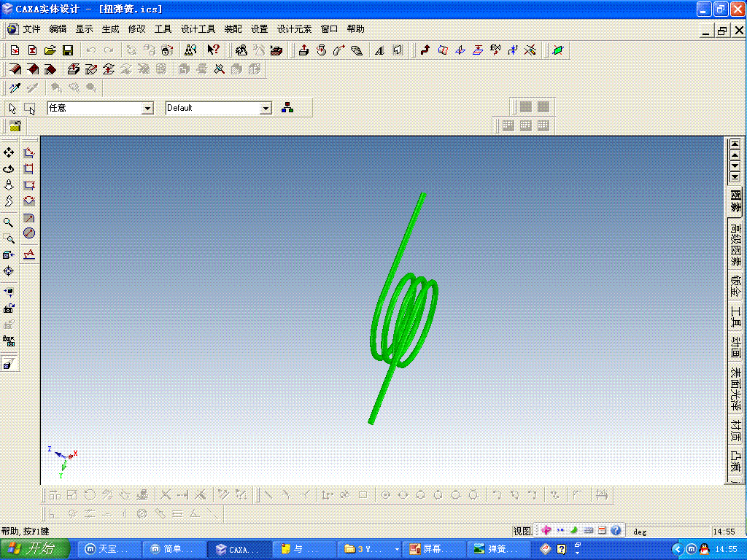Select the Linear dimension tool
Viewport: 747px width, 560px height.
[x=29, y=168]
